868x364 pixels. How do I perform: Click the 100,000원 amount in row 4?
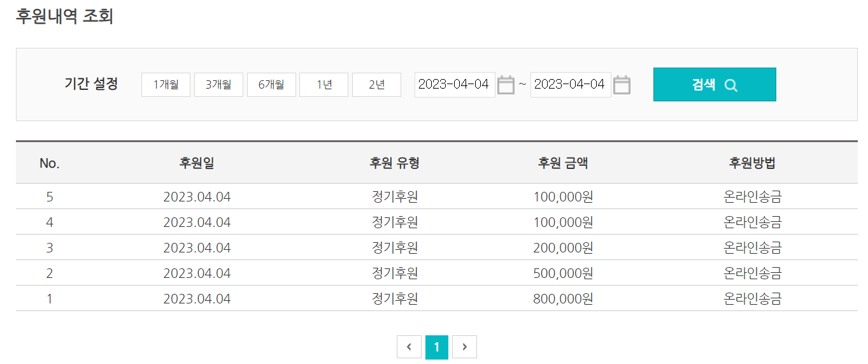(564, 222)
